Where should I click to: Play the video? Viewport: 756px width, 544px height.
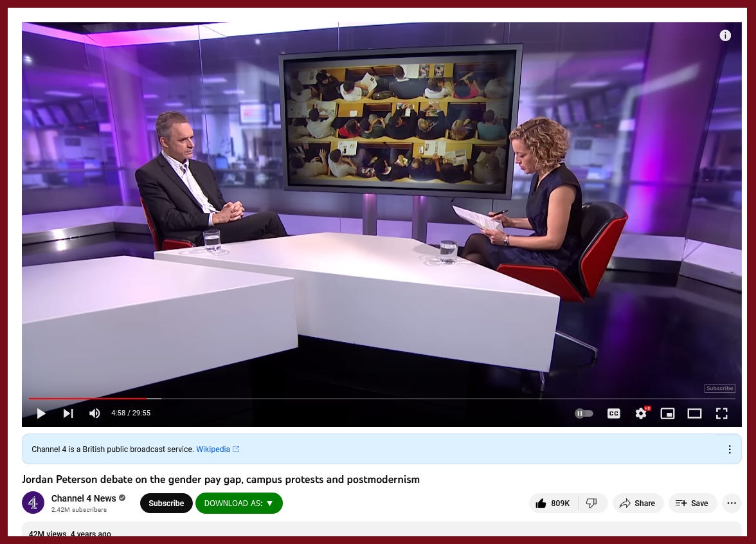[41, 413]
